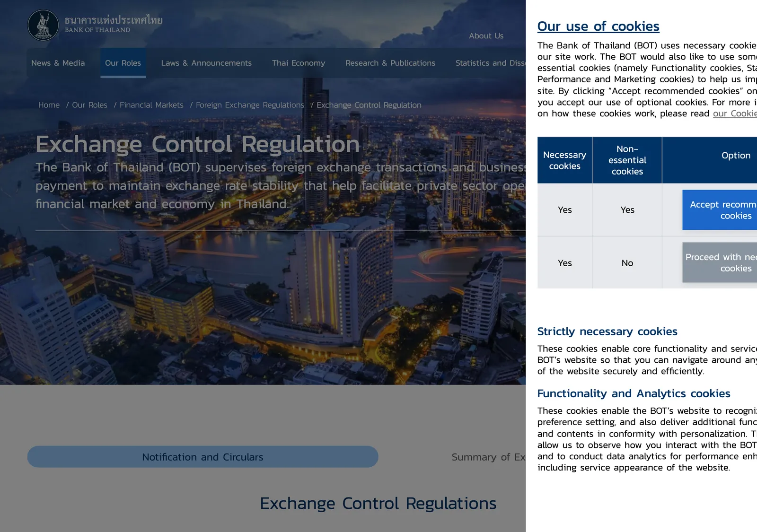
Task: Open Research & Publications menu
Action: (390, 63)
